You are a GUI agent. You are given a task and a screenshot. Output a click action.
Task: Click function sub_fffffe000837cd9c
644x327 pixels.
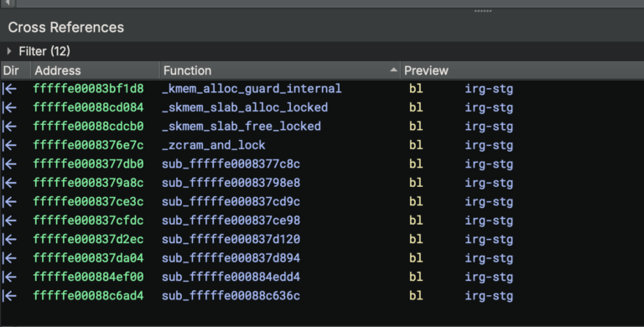click(x=231, y=202)
